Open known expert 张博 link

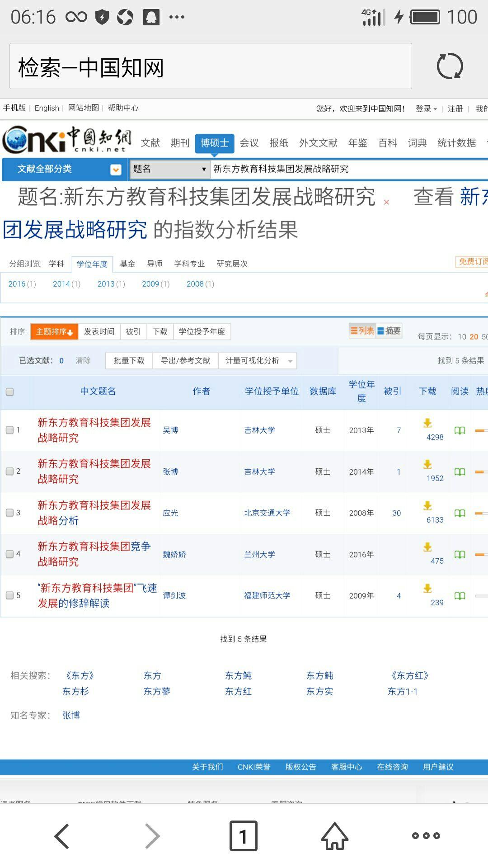(x=71, y=716)
